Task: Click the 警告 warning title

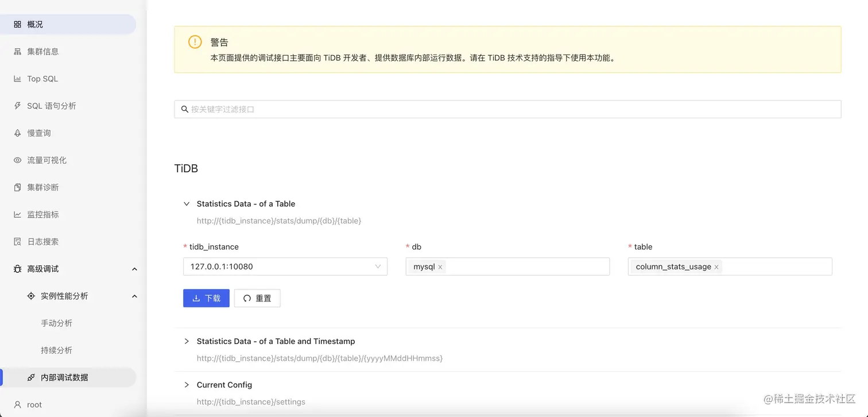Action: (x=219, y=43)
